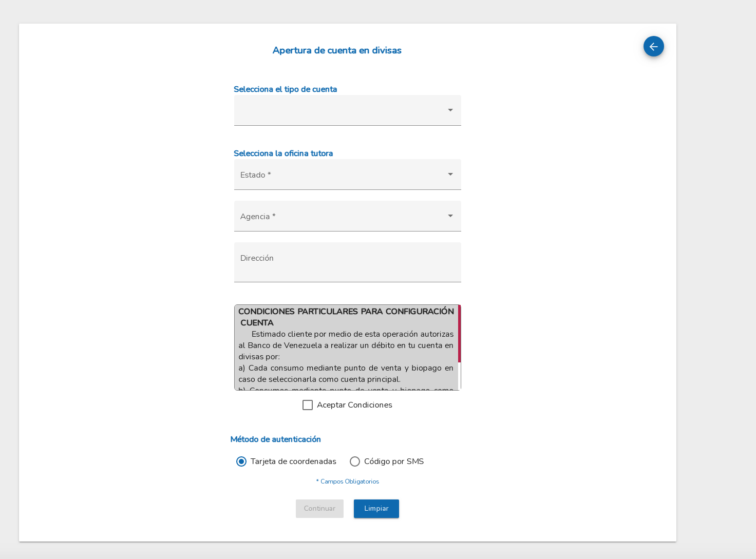Click the Limpiar button
Screen dimensions: 756x559
[376, 508]
